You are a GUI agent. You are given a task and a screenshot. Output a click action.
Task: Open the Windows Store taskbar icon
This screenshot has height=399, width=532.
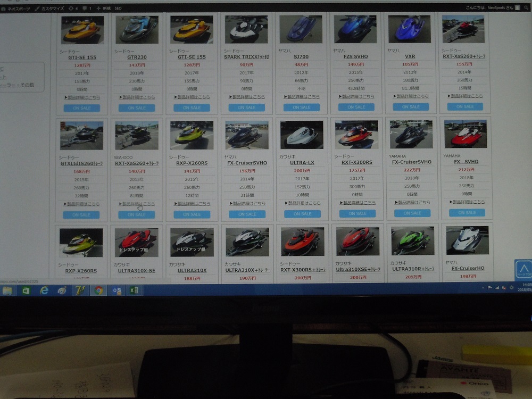point(26,291)
